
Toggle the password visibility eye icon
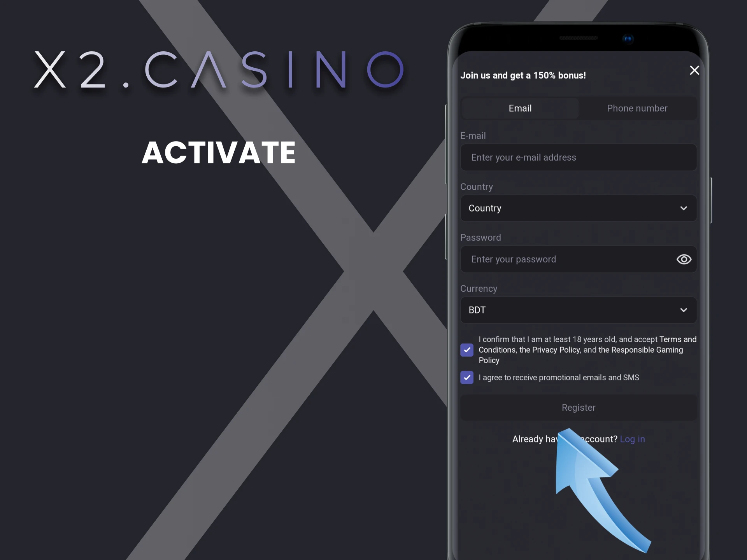[684, 259]
